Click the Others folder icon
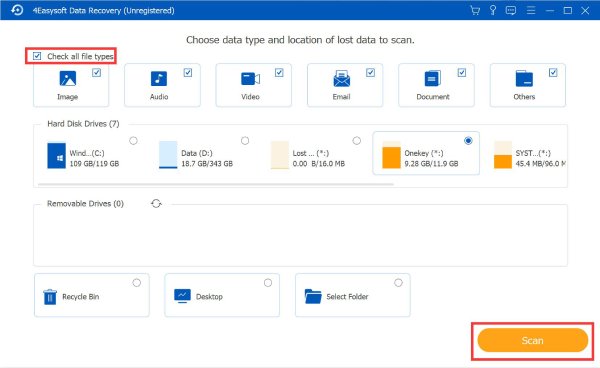This screenshot has width=600, height=368. coord(524,79)
